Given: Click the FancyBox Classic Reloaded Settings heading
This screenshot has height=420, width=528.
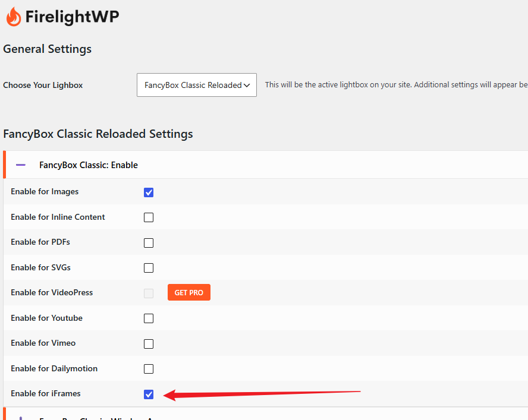Looking at the screenshot, I should tap(98, 134).
